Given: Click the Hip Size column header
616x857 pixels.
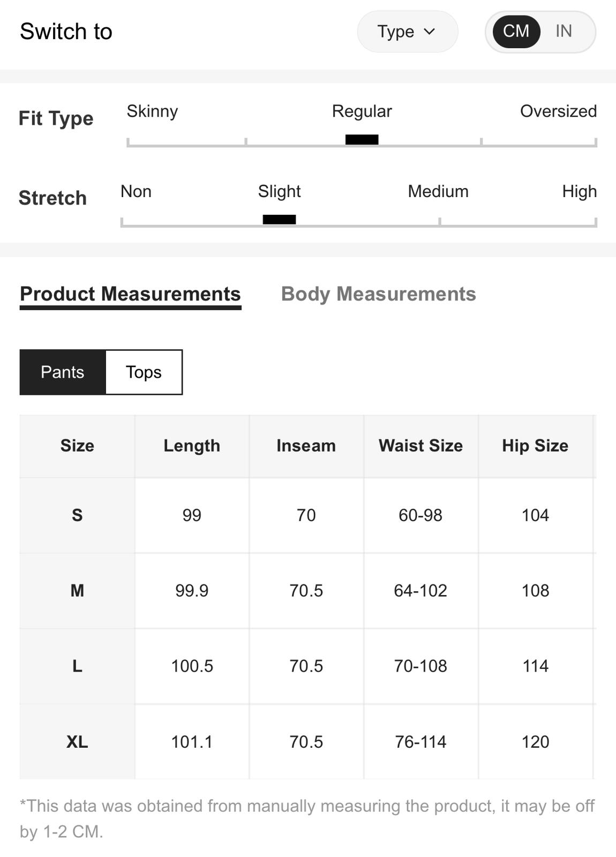Looking at the screenshot, I should click(535, 446).
